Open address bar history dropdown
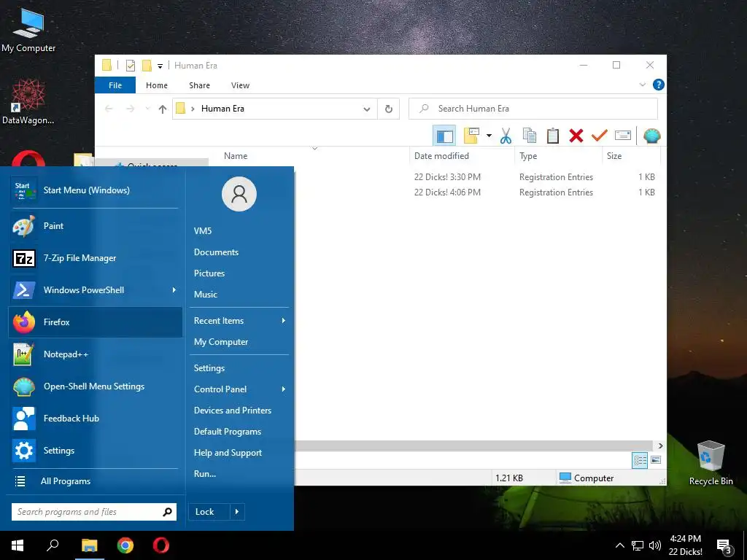 click(x=367, y=109)
